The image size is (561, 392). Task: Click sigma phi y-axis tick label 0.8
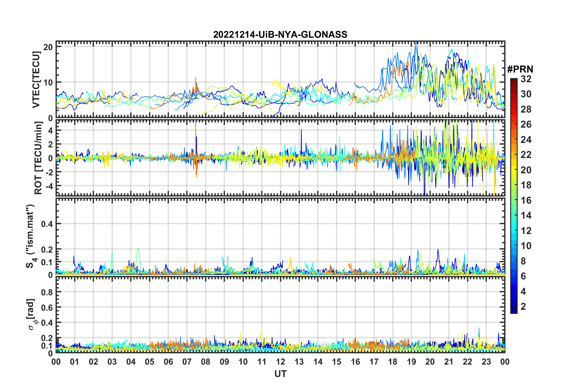(x=47, y=292)
